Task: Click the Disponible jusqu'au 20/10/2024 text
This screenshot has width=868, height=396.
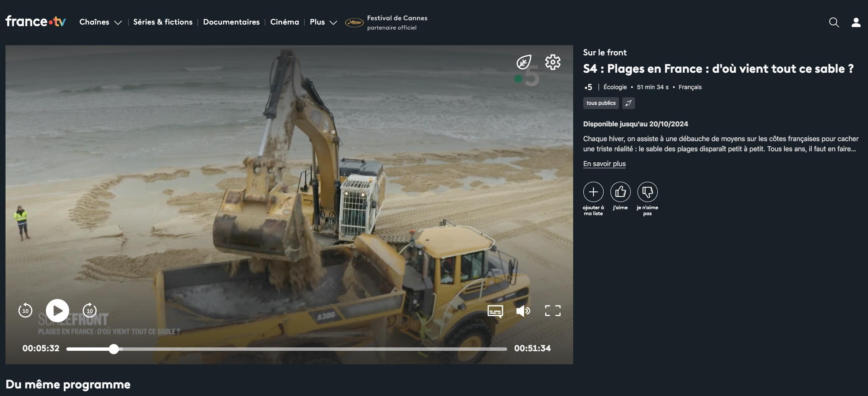Action: (x=636, y=124)
